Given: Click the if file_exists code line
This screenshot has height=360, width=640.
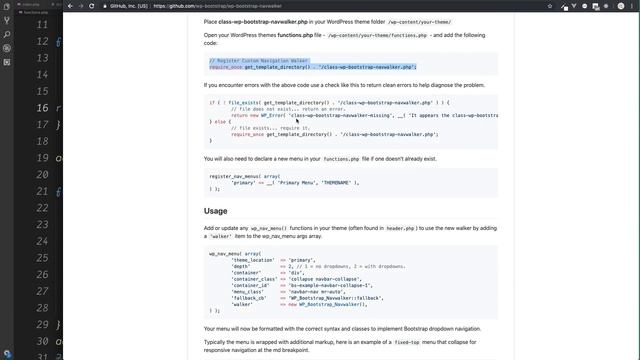Looking at the screenshot, I should tap(329, 103).
